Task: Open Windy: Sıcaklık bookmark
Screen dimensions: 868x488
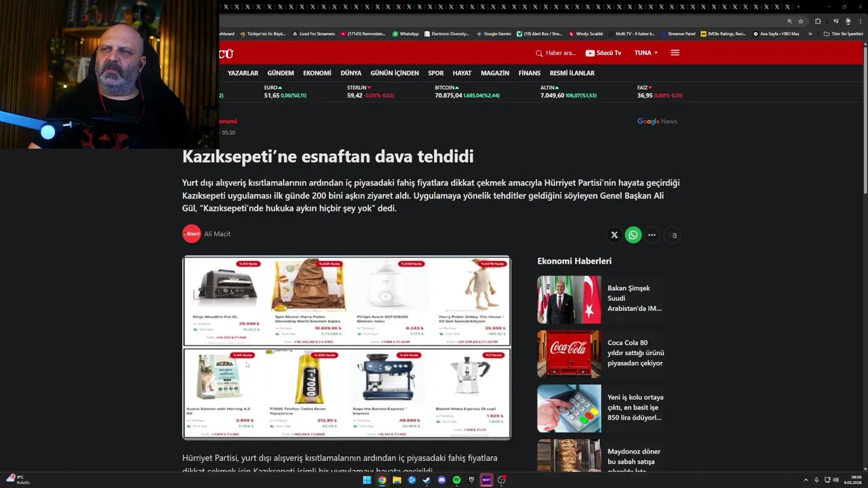Action: 586,34
